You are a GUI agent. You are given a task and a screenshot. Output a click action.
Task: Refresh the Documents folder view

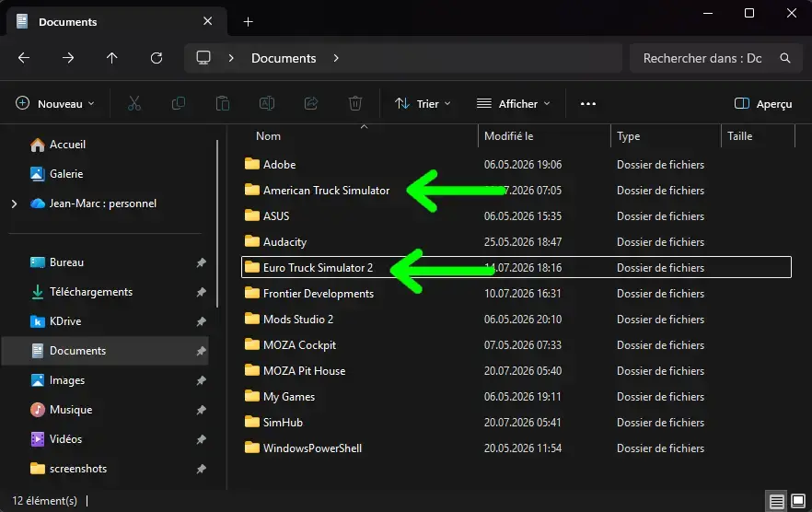(157, 58)
